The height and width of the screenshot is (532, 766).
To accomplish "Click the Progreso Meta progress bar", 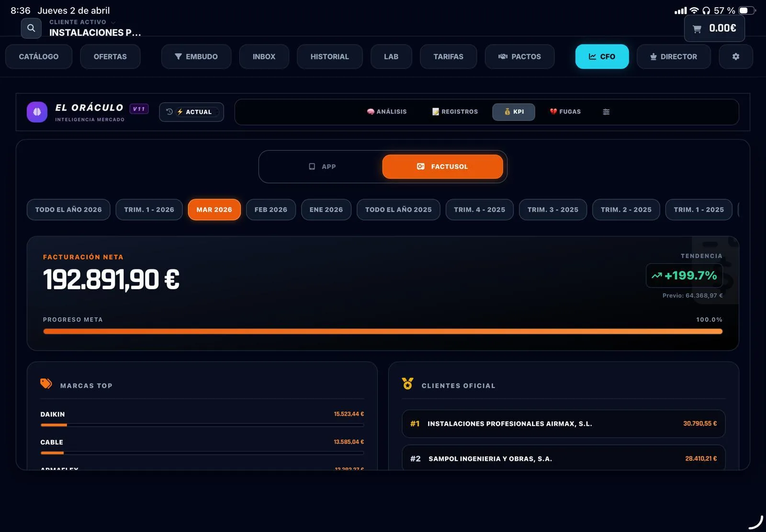I will pyautogui.click(x=383, y=331).
